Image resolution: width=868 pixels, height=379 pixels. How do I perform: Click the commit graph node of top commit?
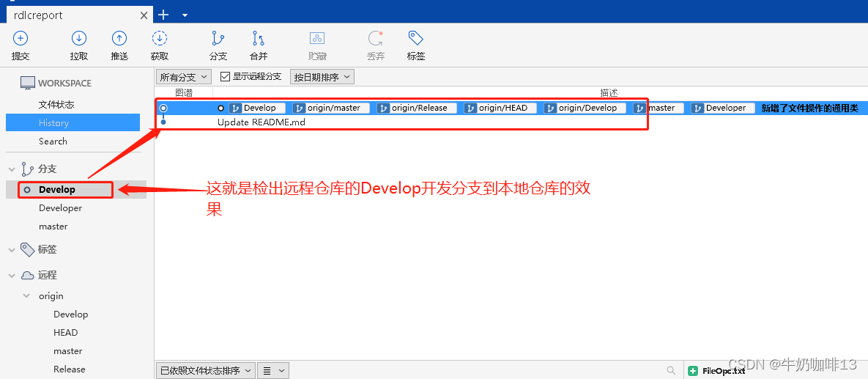[x=163, y=108]
